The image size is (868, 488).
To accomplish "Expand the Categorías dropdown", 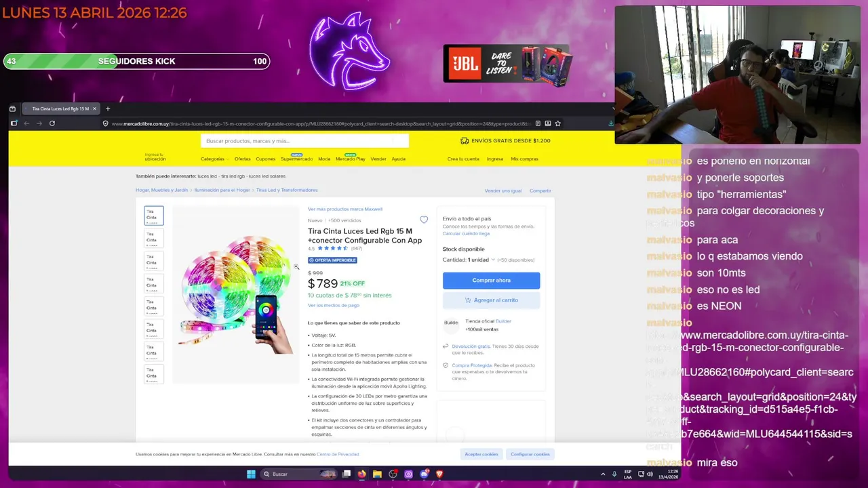I will click(x=214, y=159).
